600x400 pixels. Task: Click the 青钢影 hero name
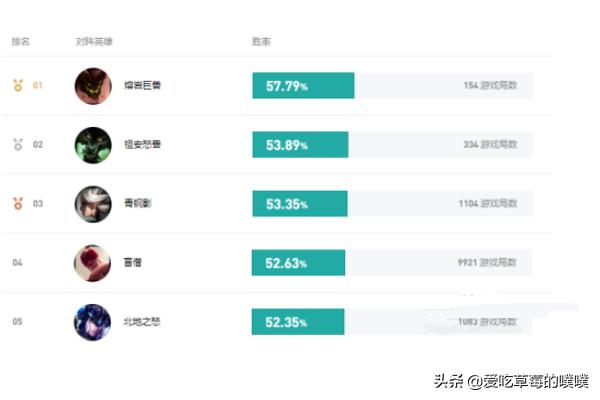138,203
